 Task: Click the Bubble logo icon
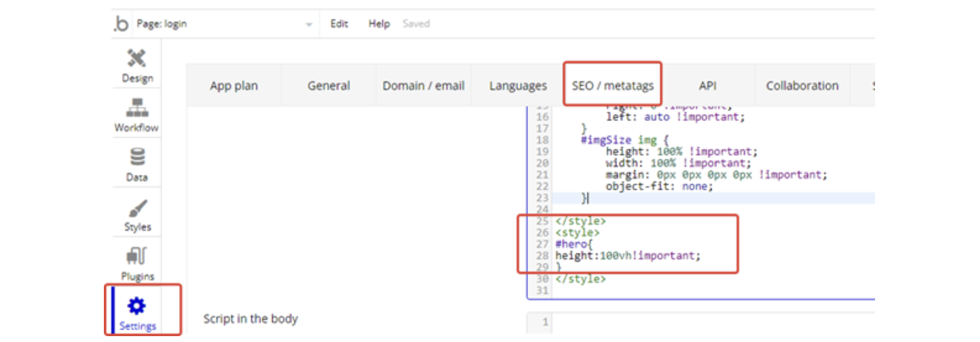click(x=121, y=24)
